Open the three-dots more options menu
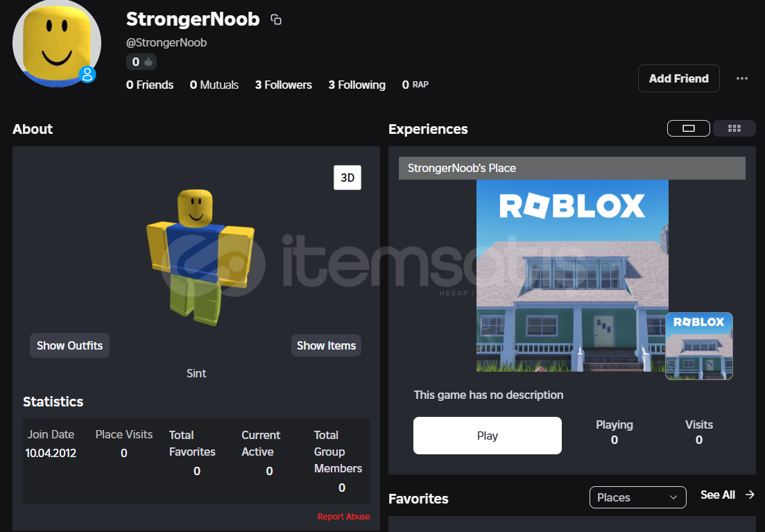The height and width of the screenshot is (532, 765). pos(741,78)
